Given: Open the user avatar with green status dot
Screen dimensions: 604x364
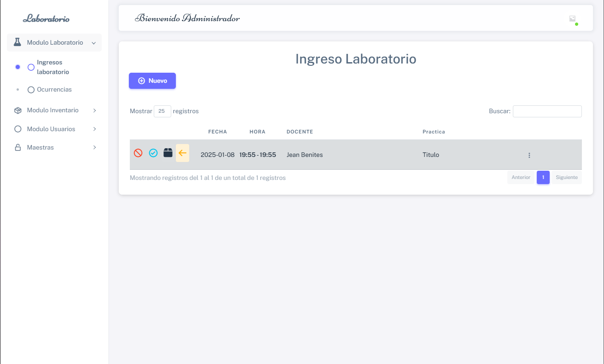Looking at the screenshot, I should pyautogui.click(x=572, y=18).
